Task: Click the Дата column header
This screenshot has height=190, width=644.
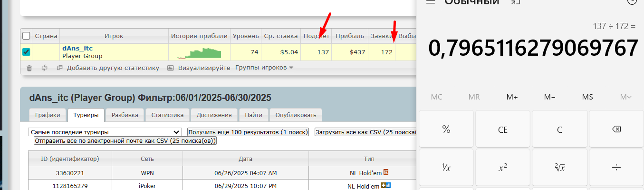Action: 246,158
